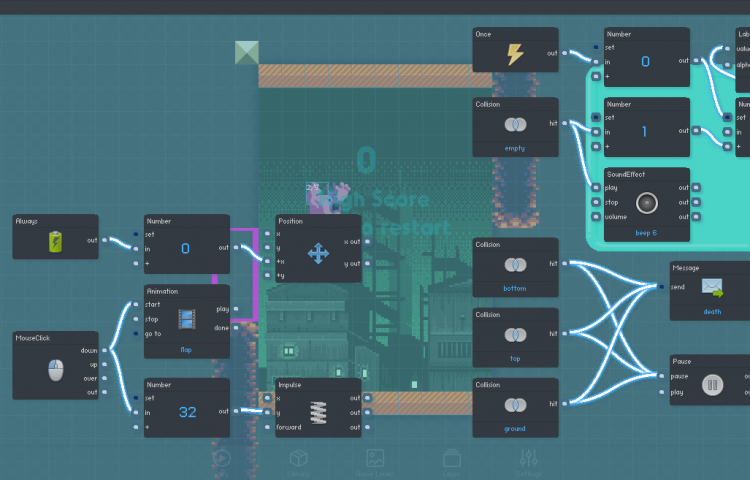Click the y out port of Position
750x480 pixels.
click(368, 263)
